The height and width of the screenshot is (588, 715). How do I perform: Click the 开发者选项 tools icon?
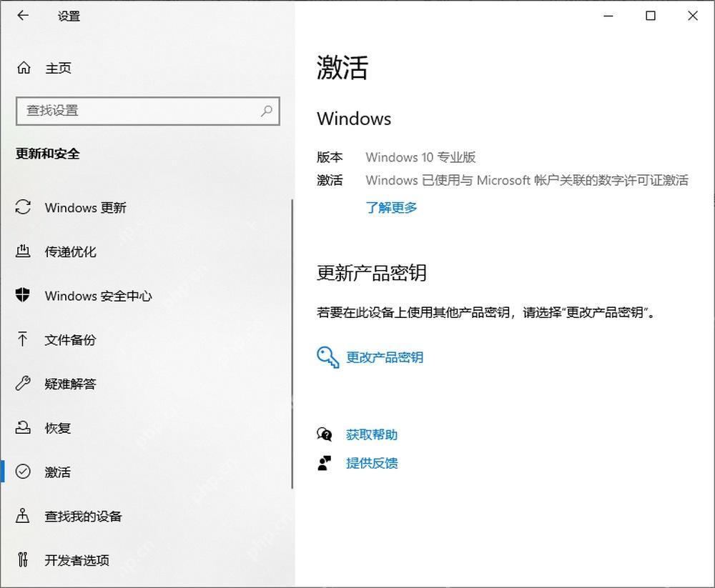[x=23, y=559]
